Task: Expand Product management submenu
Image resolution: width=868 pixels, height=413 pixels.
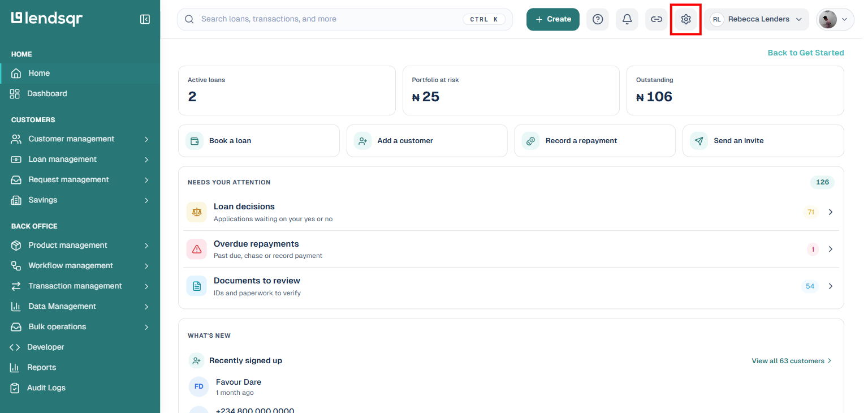Action: click(80, 246)
